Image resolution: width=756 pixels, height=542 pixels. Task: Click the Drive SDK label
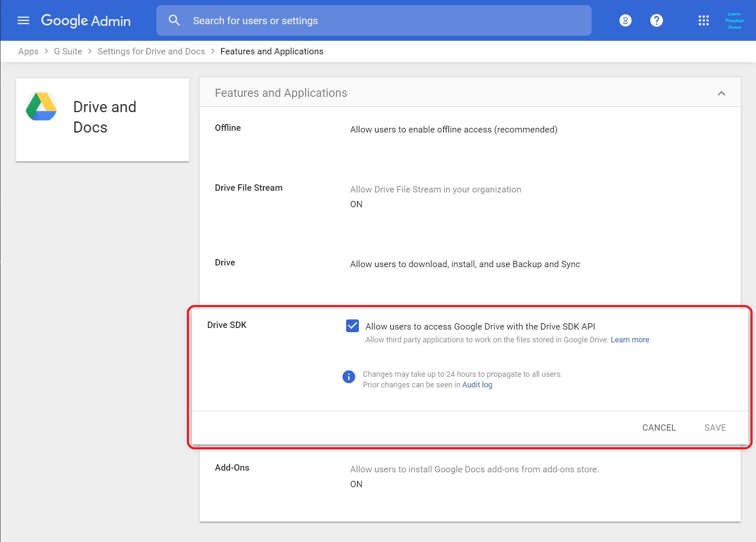[x=227, y=325]
